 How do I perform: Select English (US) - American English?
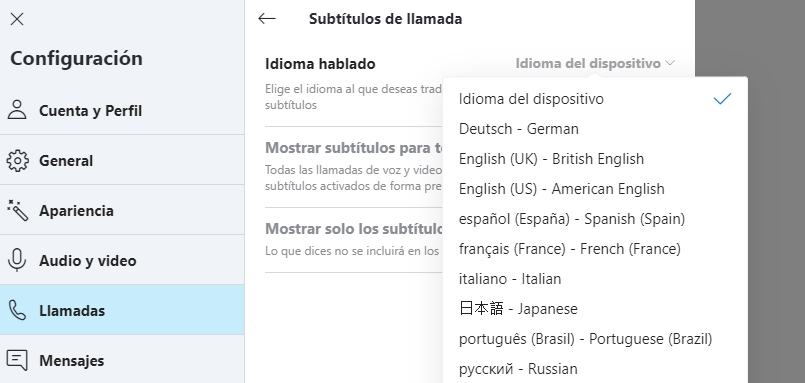tap(595, 189)
